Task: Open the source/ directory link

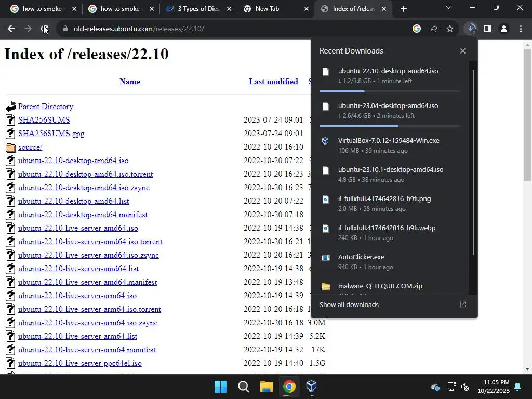Action: pos(30,147)
